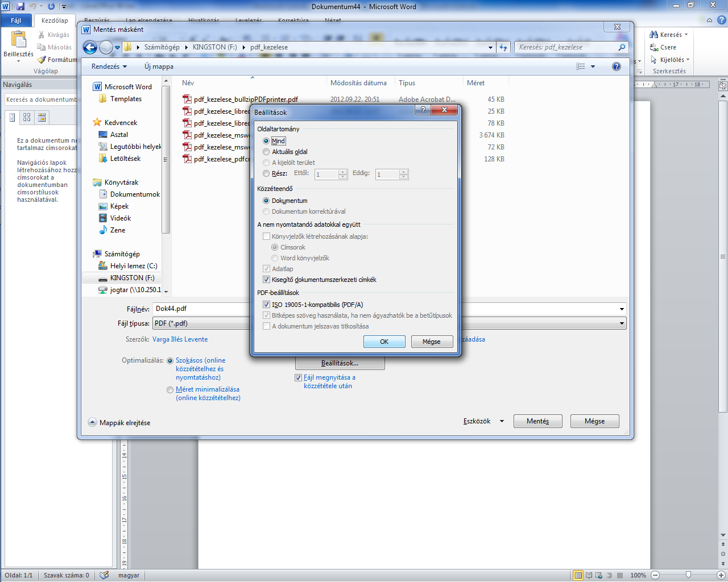
Task: Click the refresh icon next to address bar
Action: 503,47
